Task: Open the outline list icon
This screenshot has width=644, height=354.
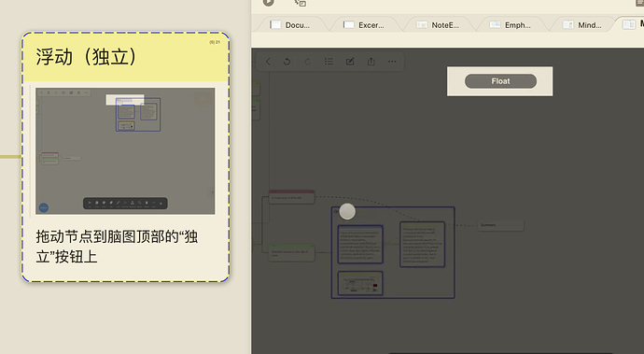Action: pos(329,62)
